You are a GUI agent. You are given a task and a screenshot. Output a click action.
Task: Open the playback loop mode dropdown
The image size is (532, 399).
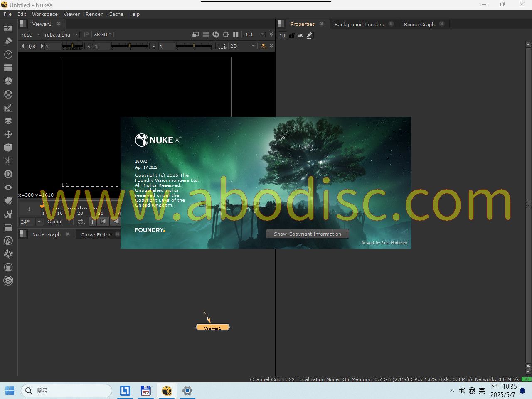click(x=81, y=222)
